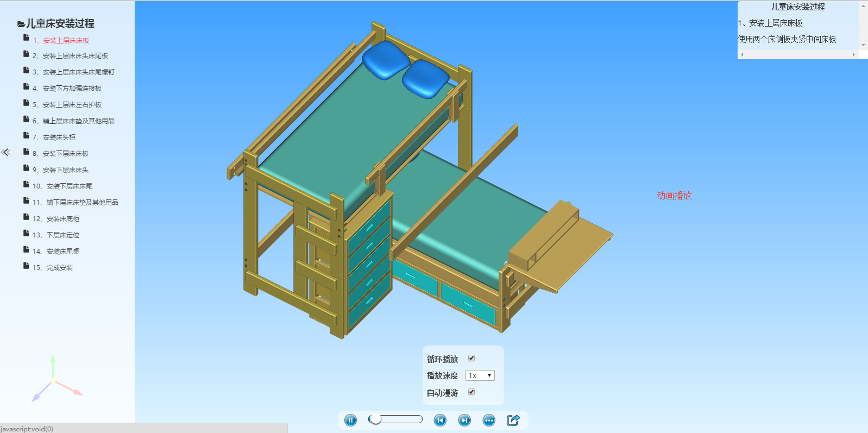Disable the 自动漫游 auto-roam checkbox
Image resolution: width=868 pixels, height=433 pixels.
coord(471,392)
